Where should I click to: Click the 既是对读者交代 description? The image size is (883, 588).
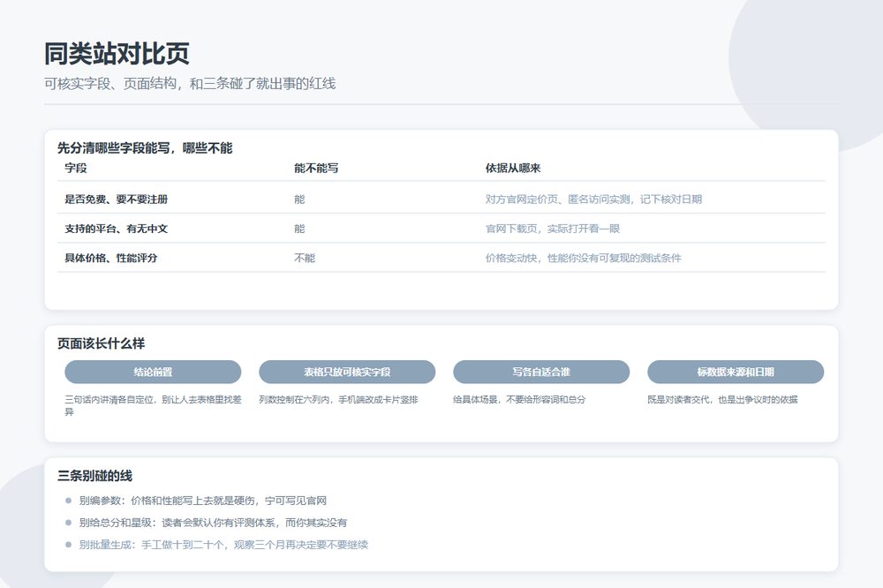722,399
